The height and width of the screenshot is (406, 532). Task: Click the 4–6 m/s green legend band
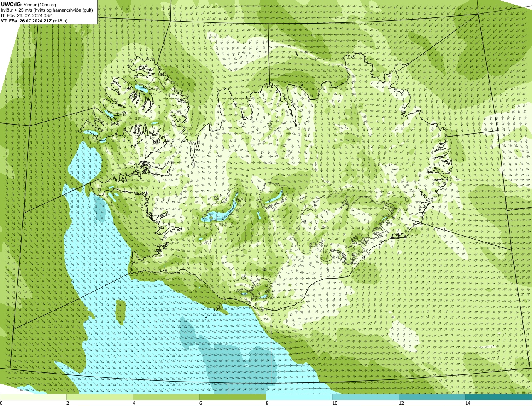click(166, 397)
